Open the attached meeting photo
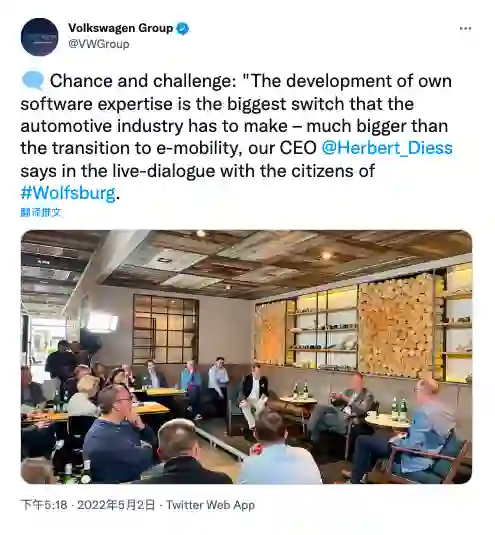The height and width of the screenshot is (535, 495). click(x=246, y=357)
